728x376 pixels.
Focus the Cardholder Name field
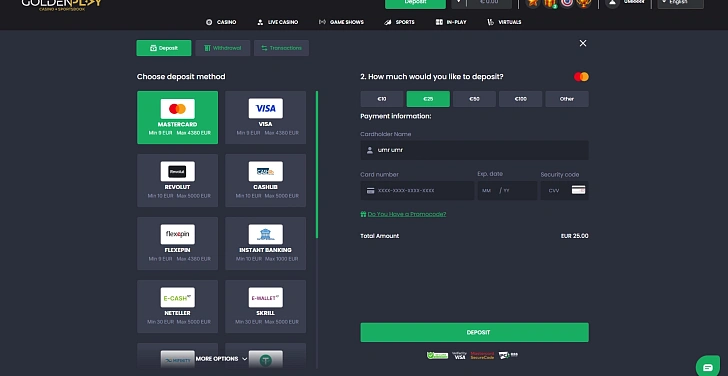(x=474, y=150)
